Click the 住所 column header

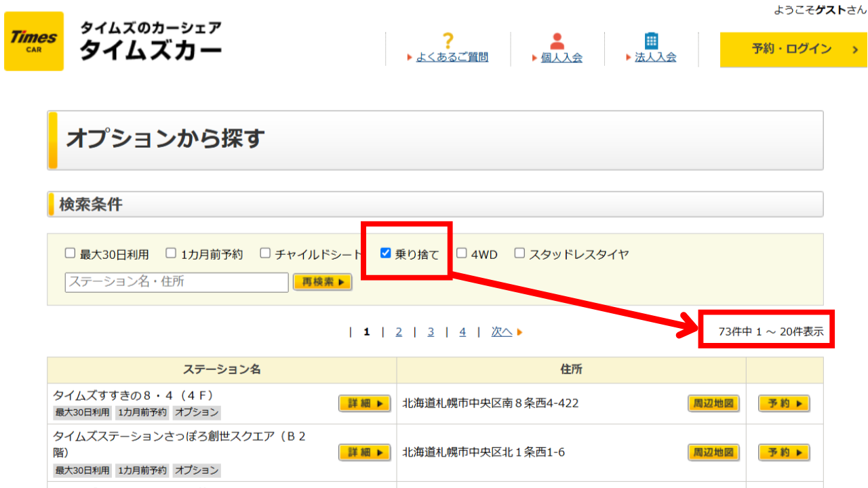point(571,370)
